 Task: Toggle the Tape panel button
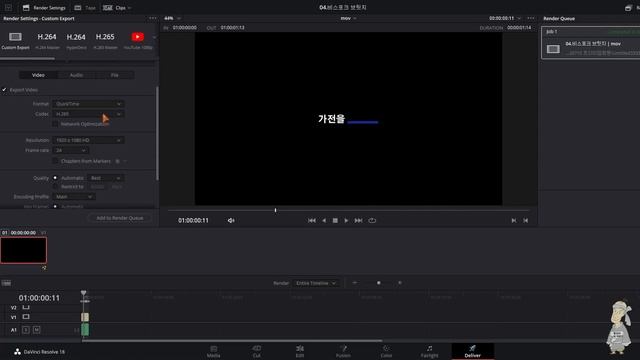85,8
